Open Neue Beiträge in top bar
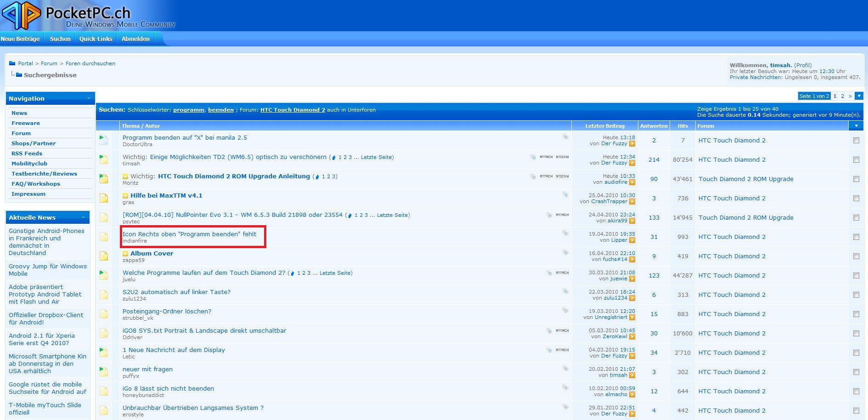Screen dimensions: 868x420 (x=20, y=39)
